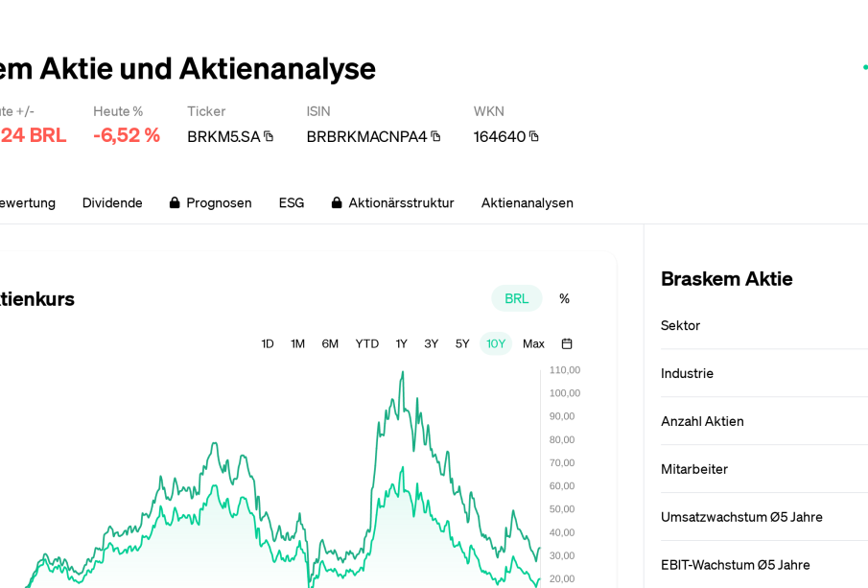This screenshot has width=868, height=588.
Task: Open the Dividende tab
Action: [x=112, y=203]
